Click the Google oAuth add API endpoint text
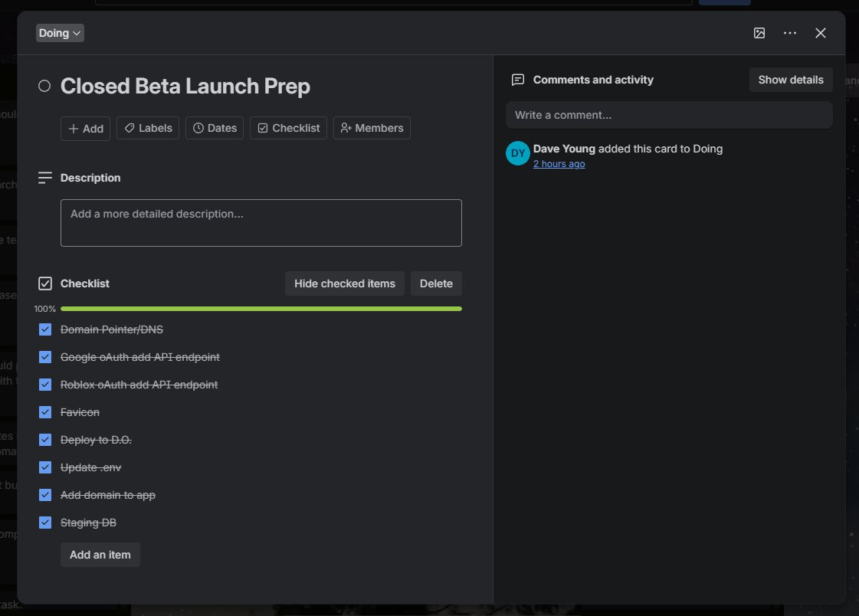Viewport: 859px width, 616px height. (x=140, y=357)
